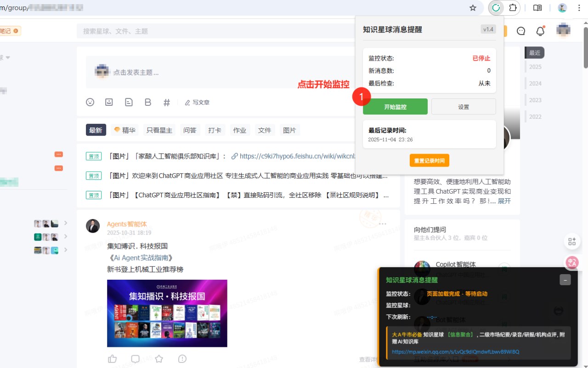Click the blurred user avatar in the site header
The image size is (588, 368).
point(564,30)
